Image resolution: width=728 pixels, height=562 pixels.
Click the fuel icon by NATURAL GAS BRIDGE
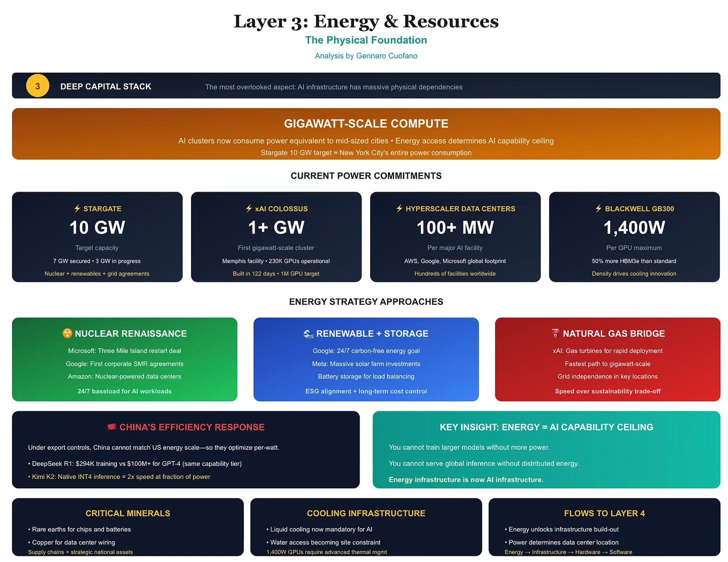click(x=555, y=333)
